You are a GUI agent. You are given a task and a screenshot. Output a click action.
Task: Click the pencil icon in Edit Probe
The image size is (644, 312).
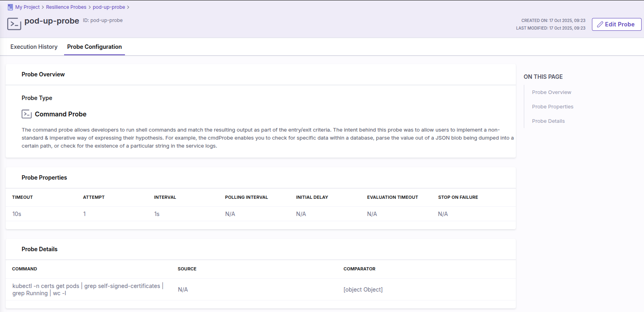600,24
